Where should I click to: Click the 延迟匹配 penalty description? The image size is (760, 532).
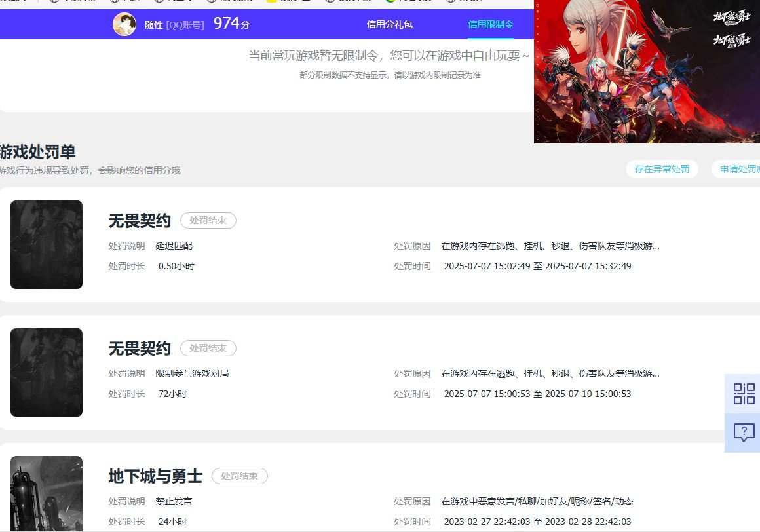pos(174,246)
